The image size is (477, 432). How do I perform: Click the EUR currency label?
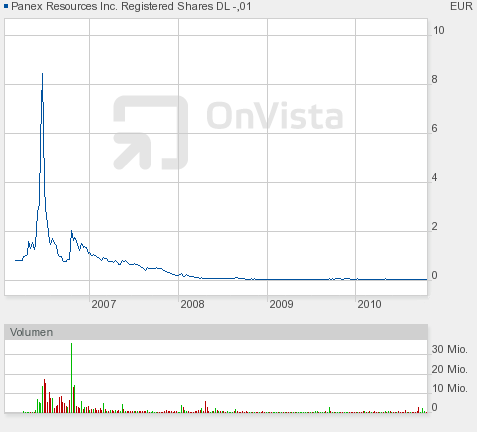pos(461,6)
